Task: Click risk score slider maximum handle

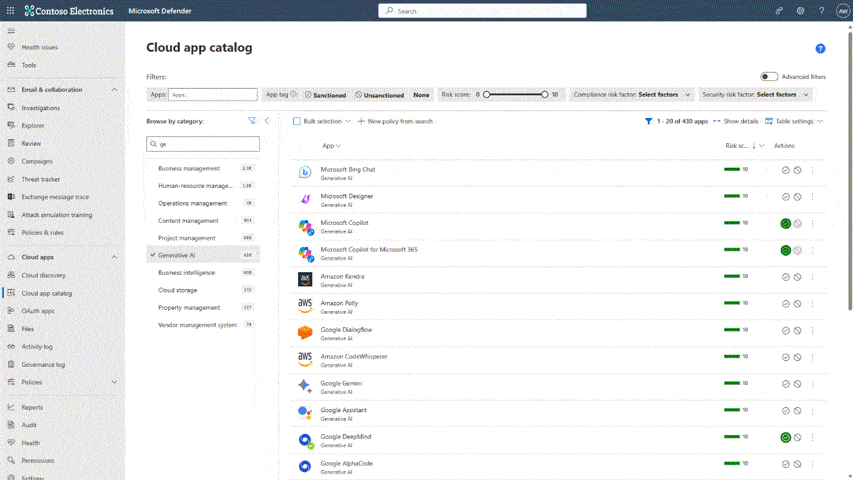Action: (544, 94)
